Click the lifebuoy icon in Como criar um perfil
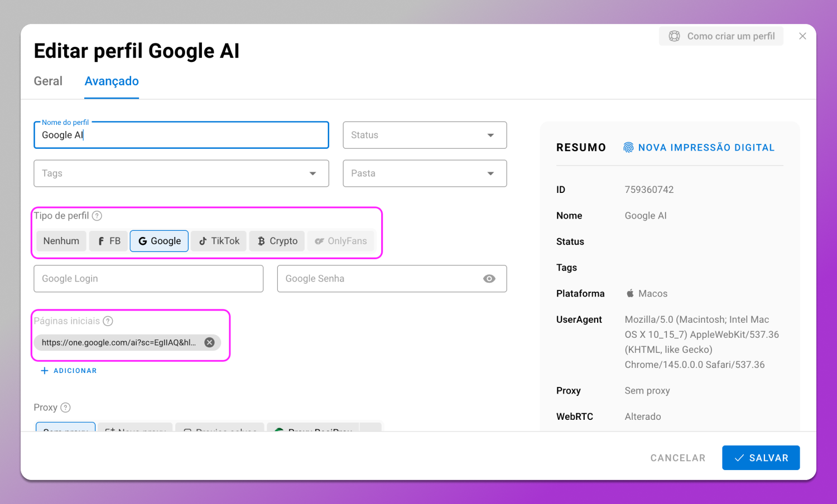The width and height of the screenshot is (837, 504). tap(674, 36)
